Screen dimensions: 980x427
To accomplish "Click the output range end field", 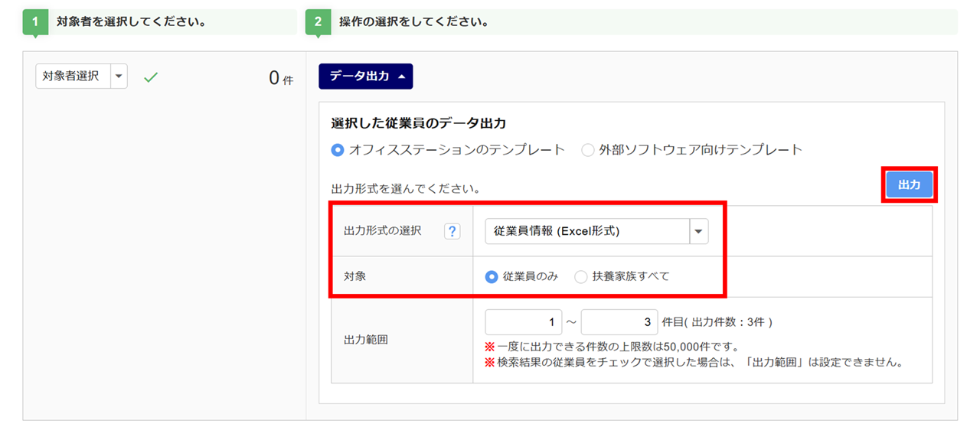I will [619, 322].
